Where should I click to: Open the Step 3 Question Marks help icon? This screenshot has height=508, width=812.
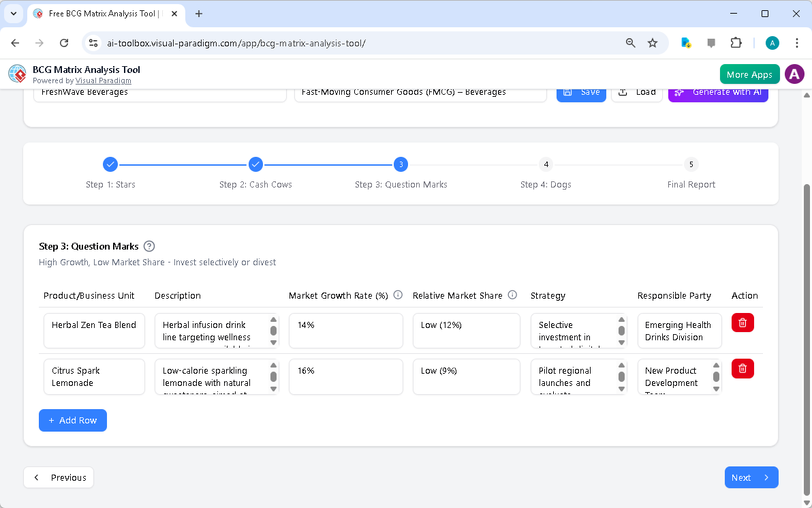coord(149,246)
